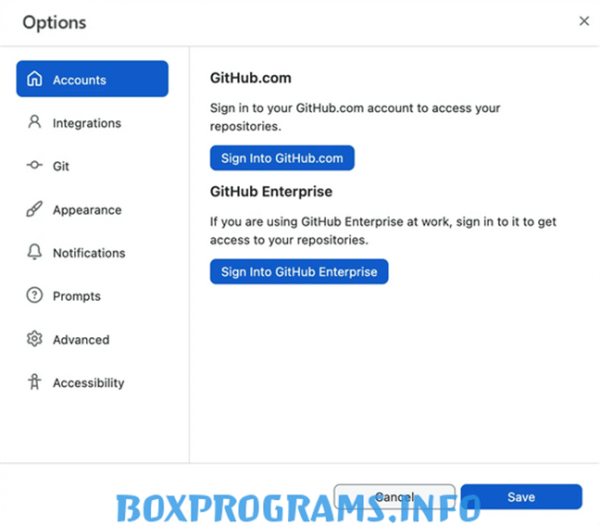Switch to the Appearance tab label
The width and height of the screenshot is (600, 525).
pos(87,210)
